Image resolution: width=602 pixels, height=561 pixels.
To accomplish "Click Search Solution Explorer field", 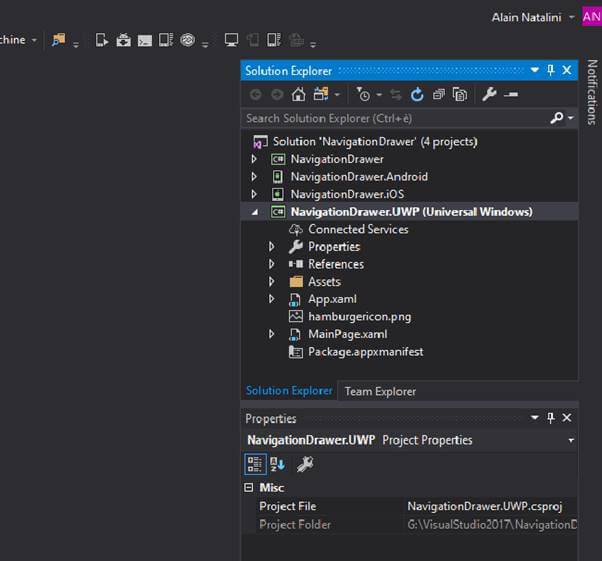I will coord(395,118).
